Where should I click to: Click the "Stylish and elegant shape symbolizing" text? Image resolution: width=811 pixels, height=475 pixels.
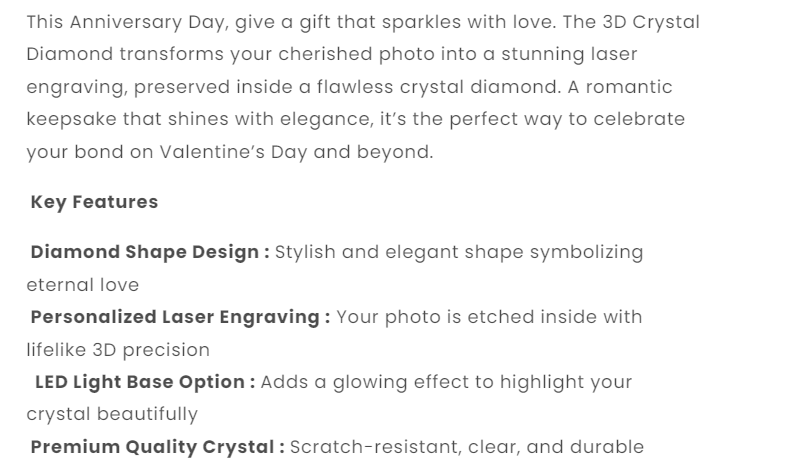tap(459, 252)
